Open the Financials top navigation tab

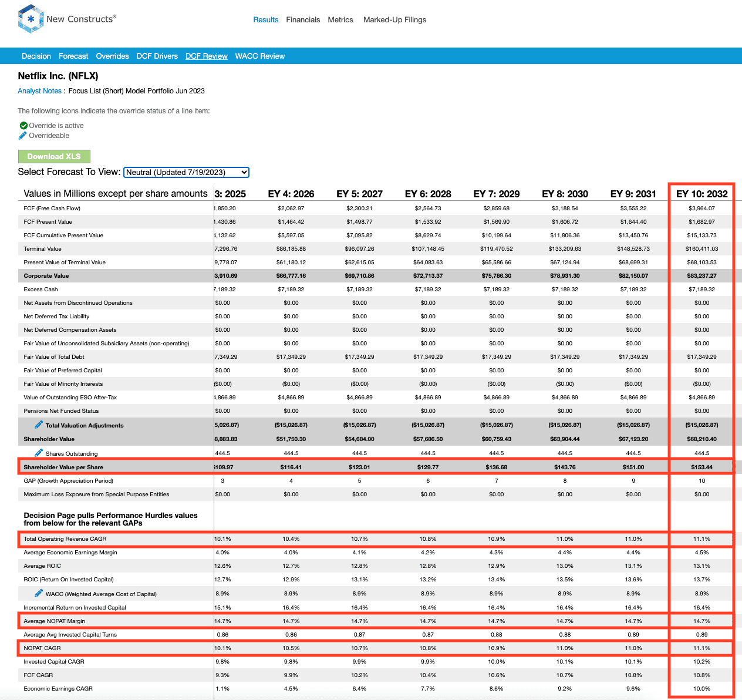pyautogui.click(x=303, y=20)
